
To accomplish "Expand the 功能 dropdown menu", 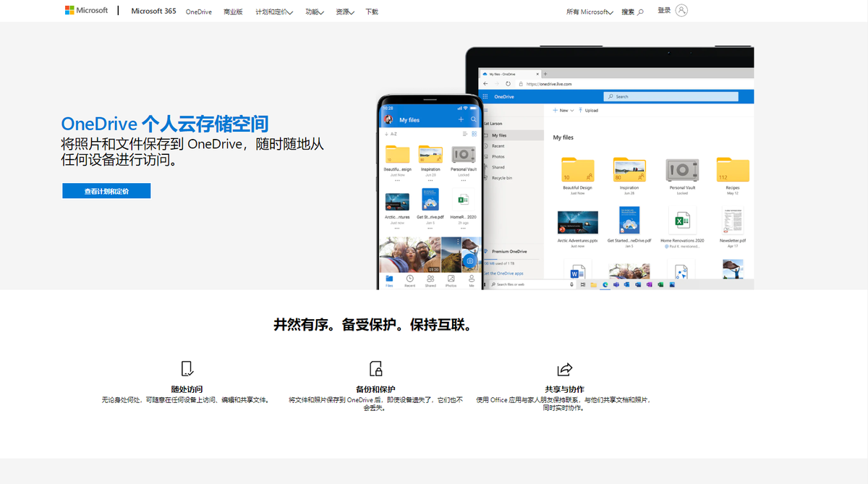I will click(x=315, y=12).
